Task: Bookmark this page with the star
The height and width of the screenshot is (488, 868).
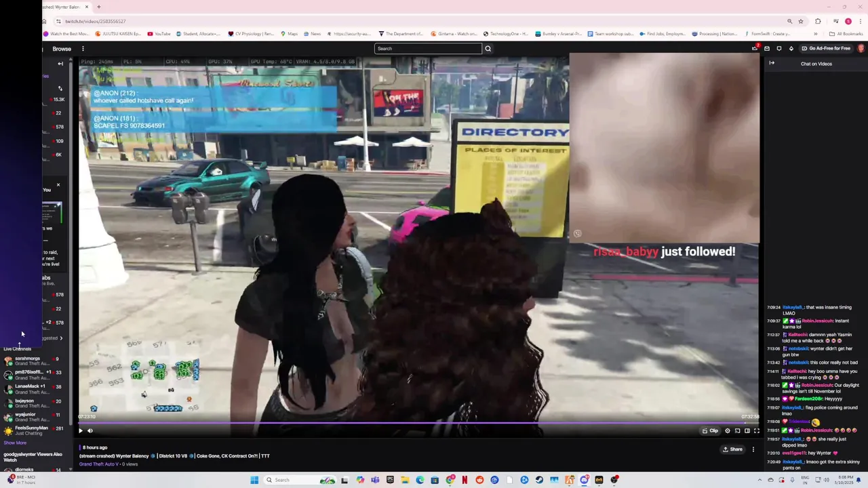Action: [x=801, y=21]
